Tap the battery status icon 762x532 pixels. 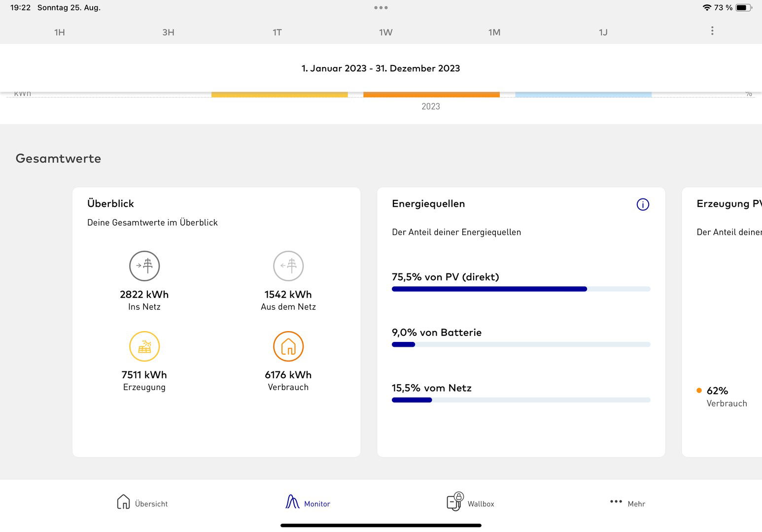pyautogui.click(x=744, y=7)
